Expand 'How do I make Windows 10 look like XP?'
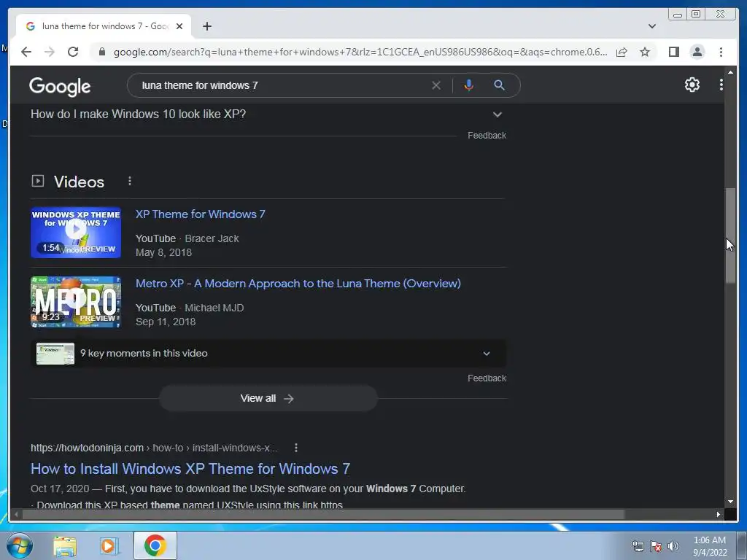747x560 pixels. tap(267, 114)
